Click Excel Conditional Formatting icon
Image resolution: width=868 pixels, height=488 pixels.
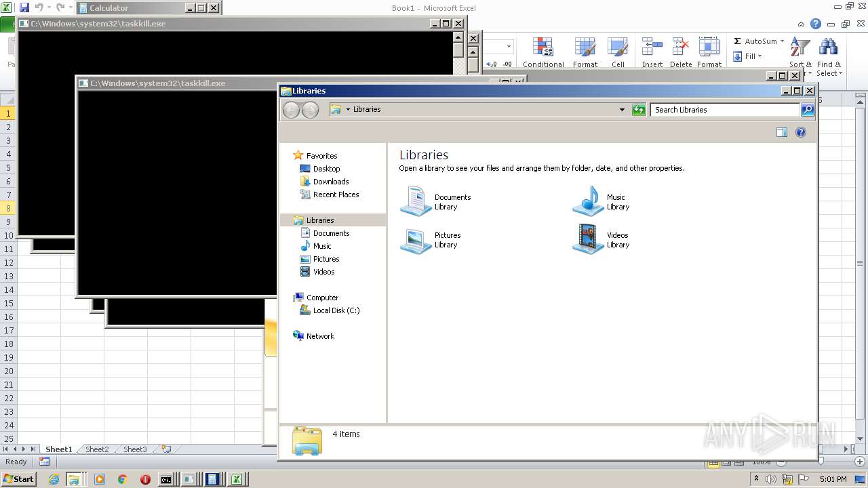pyautogui.click(x=543, y=47)
